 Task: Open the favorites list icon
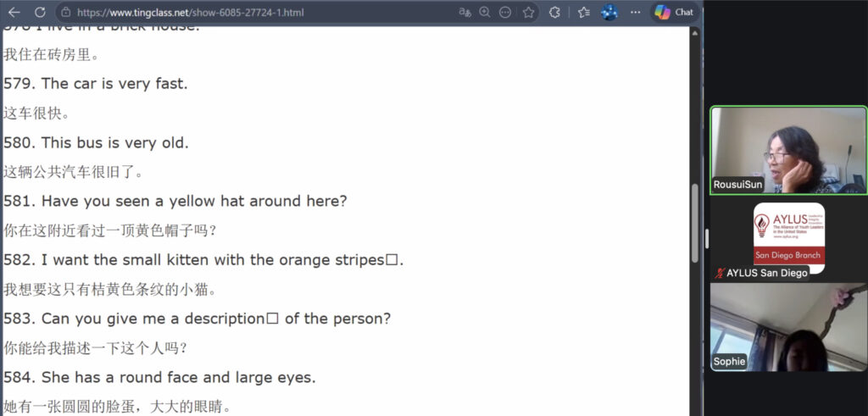583,12
